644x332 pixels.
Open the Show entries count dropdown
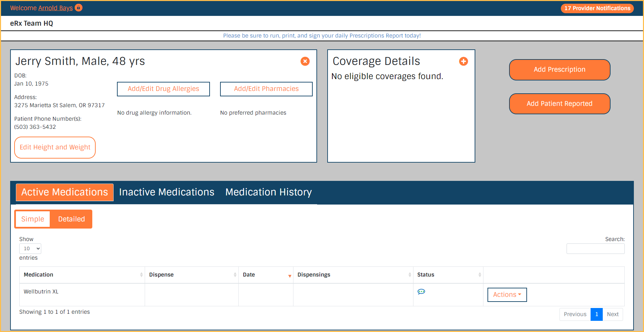coord(30,248)
